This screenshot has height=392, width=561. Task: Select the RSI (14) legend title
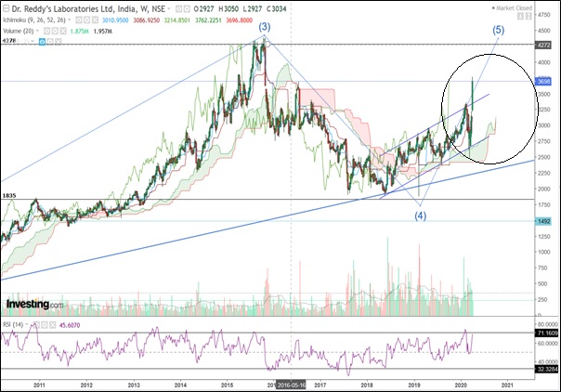pos(13,325)
